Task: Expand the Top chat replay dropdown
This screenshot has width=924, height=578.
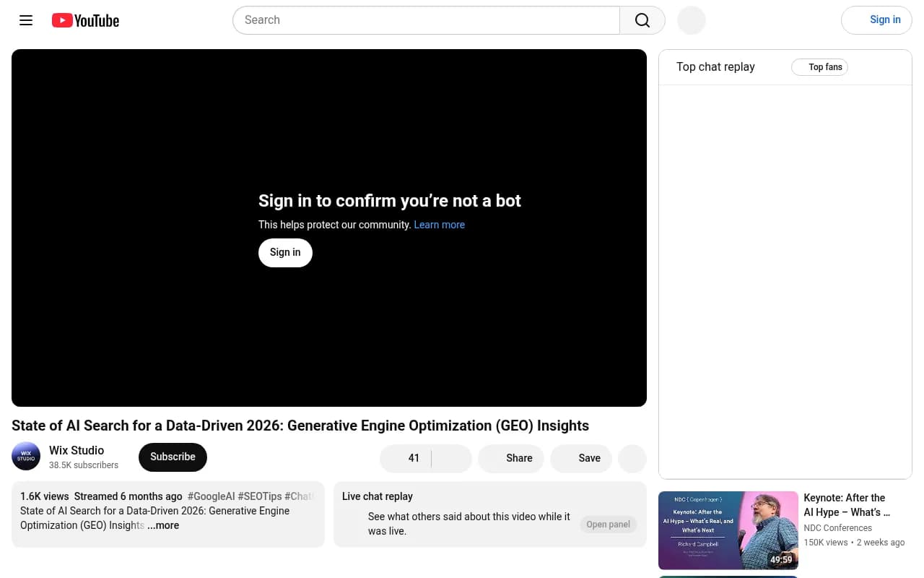Action: [715, 67]
